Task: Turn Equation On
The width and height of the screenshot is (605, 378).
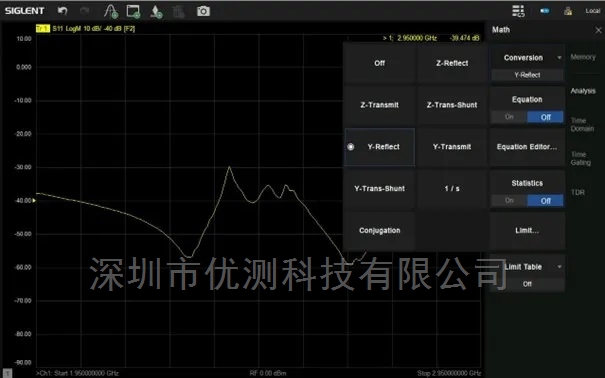Action: point(509,117)
